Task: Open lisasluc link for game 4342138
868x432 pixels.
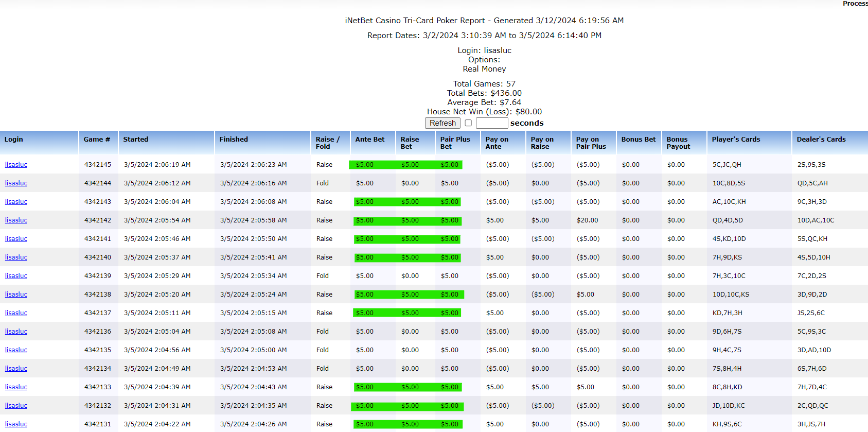Action: [x=16, y=295]
